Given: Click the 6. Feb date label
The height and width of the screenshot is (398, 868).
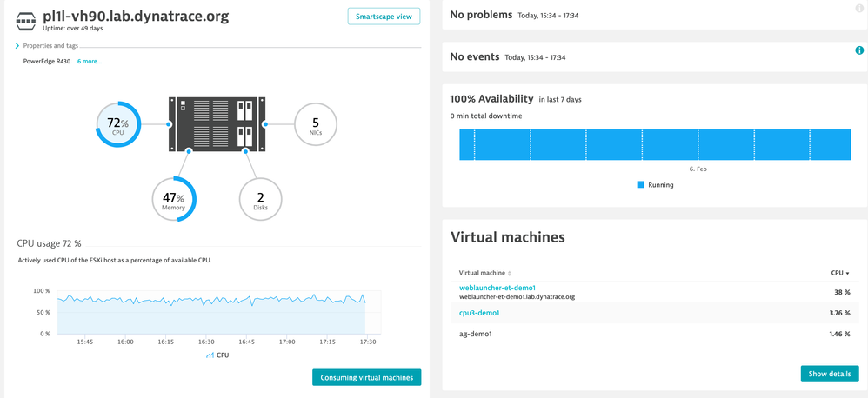Looking at the screenshot, I should 698,169.
